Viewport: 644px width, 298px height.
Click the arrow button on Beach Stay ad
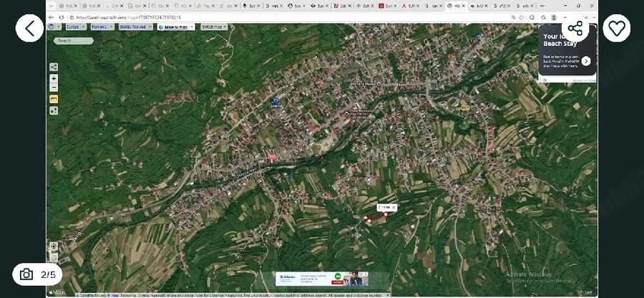pyautogui.click(x=586, y=61)
